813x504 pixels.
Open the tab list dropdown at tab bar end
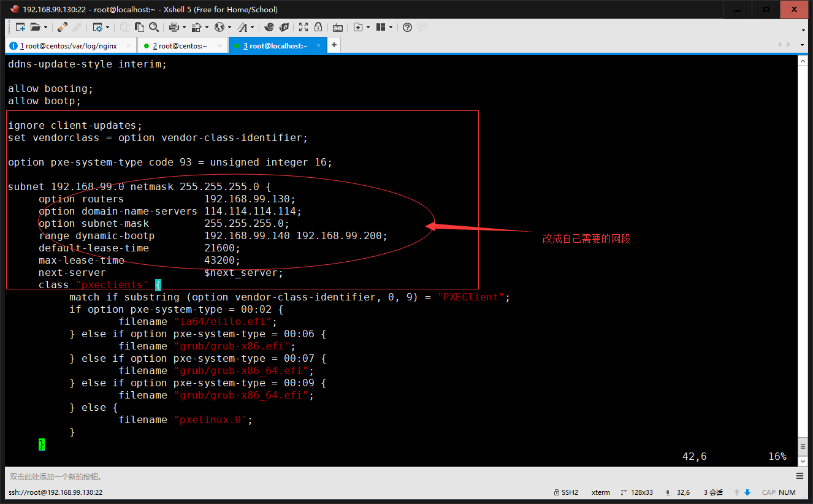point(802,45)
